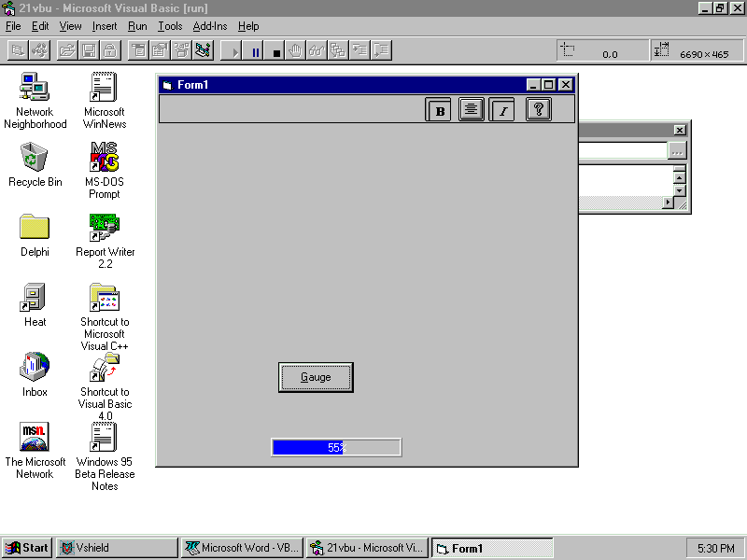The width and height of the screenshot is (747, 560).
Task: Open the Tools menu
Action: point(170,26)
